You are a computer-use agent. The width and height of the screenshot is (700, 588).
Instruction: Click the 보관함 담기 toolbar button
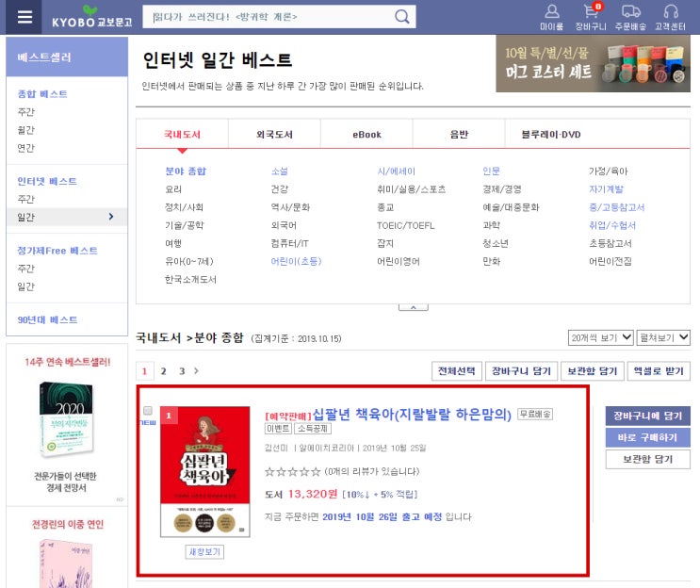tap(593, 371)
